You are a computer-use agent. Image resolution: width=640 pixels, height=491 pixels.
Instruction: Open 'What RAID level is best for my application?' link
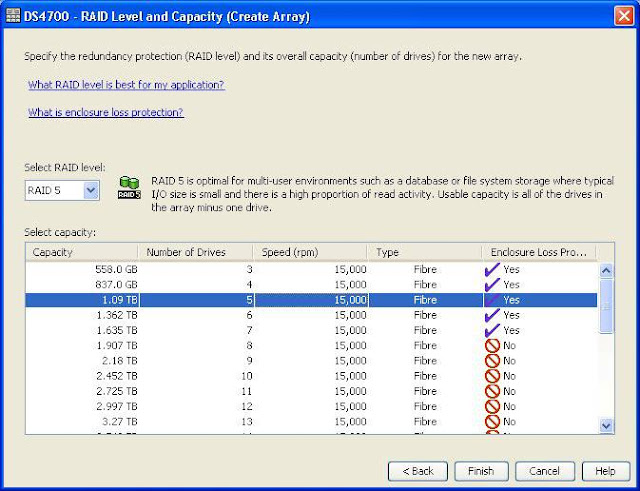[x=126, y=85]
